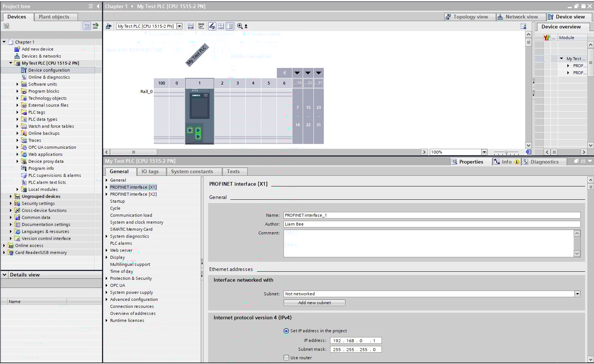Image resolution: width=594 pixels, height=364 pixels.
Task: Click the Online access icon
Action: [x=11, y=245]
